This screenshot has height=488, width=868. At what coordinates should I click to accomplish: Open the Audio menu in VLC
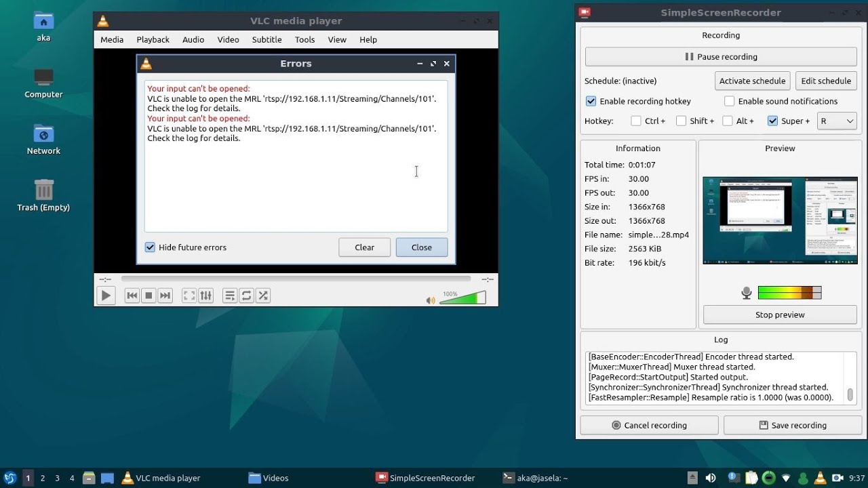pyautogui.click(x=193, y=39)
